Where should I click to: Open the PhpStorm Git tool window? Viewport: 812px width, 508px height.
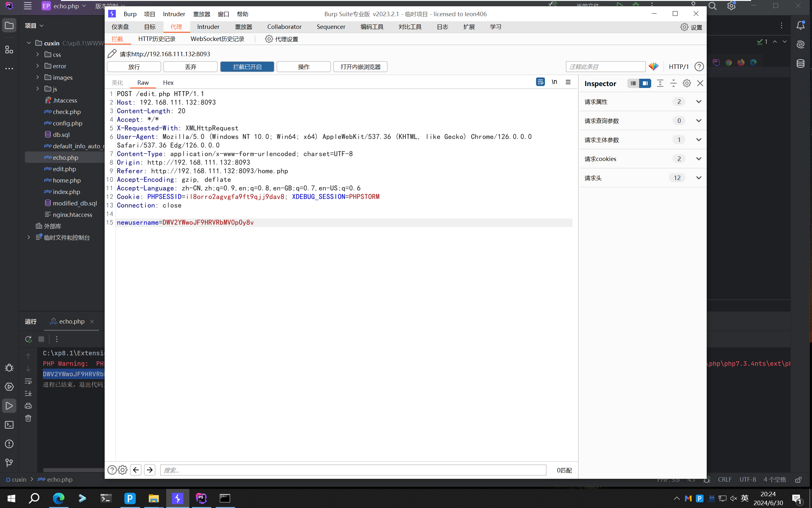point(10,463)
